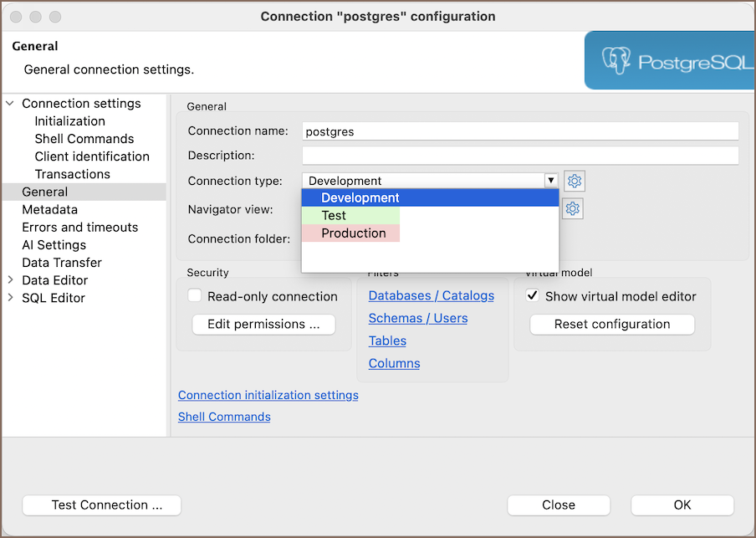Click the gear icon beside Navigator view
Image resolution: width=756 pixels, height=538 pixels.
click(x=573, y=208)
